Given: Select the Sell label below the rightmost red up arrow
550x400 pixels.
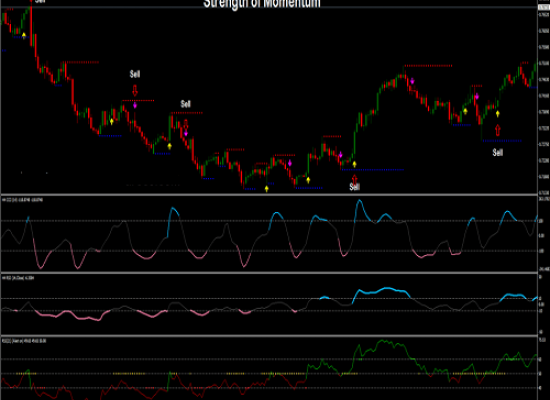Looking at the screenshot, I should click(498, 152).
